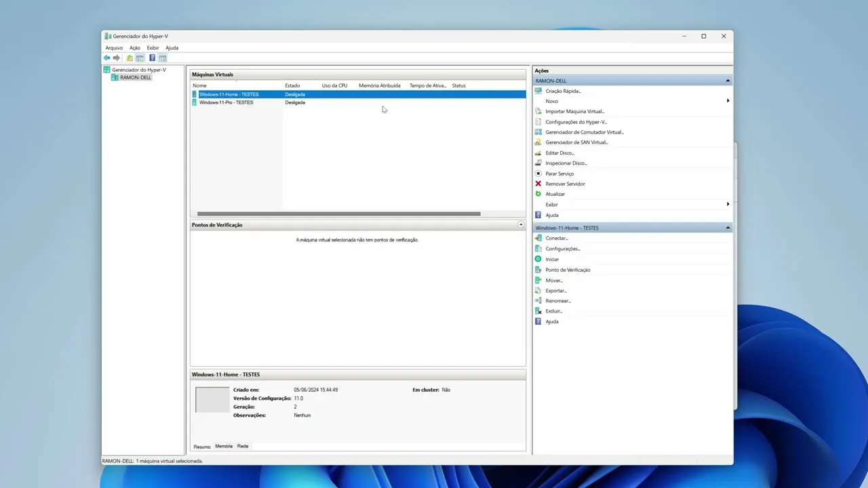The image size is (868, 488).
Task: Click the Forward arrow toolbar icon
Action: coord(116,58)
